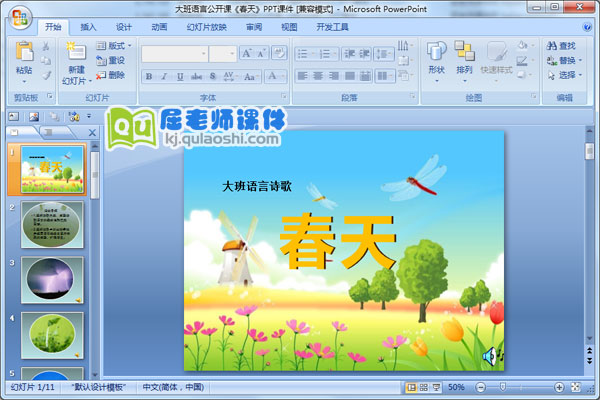Image resolution: width=600 pixels, height=400 pixels.
Task: Open the font size combo box
Action: 222,54
